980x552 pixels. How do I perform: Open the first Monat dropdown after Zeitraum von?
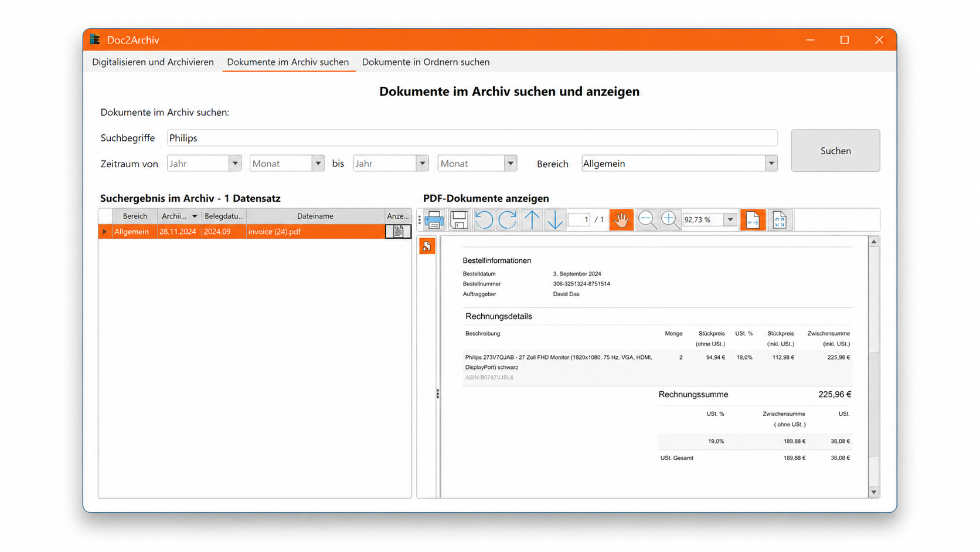pyautogui.click(x=318, y=163)
